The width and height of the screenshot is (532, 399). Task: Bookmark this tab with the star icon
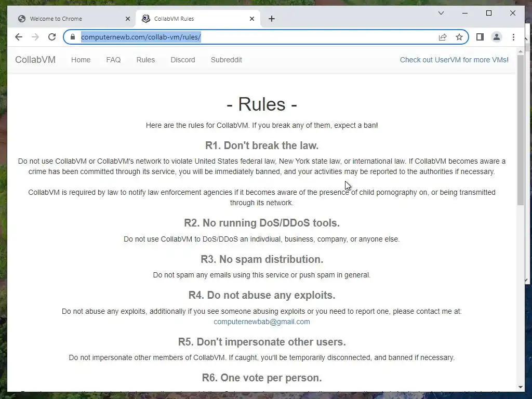[x=459, y=37]
